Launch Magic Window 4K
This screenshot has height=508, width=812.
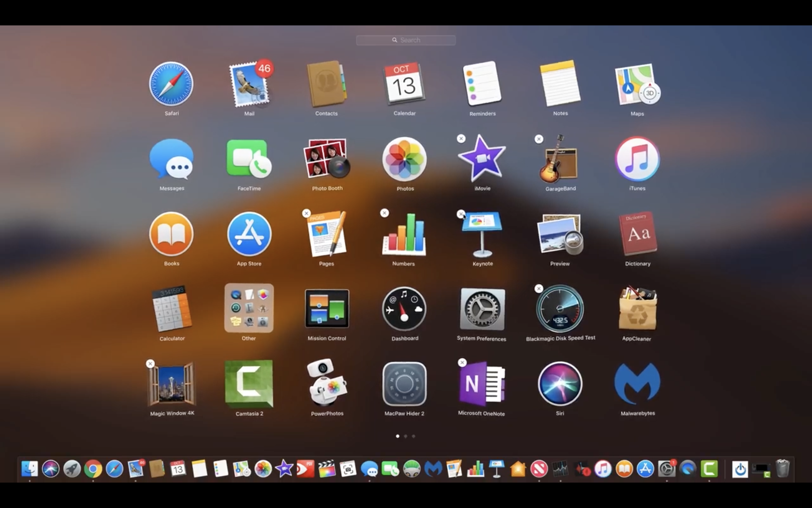(172, 384)
